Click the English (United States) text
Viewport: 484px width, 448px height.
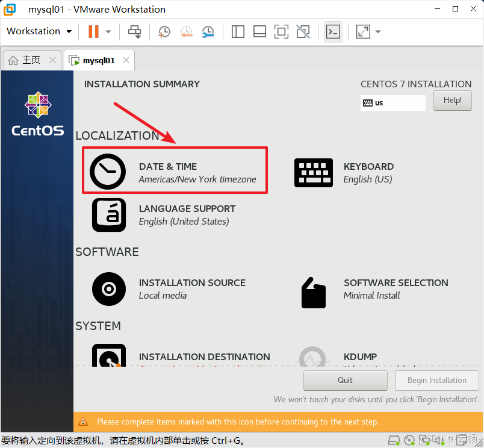(184, 222)
